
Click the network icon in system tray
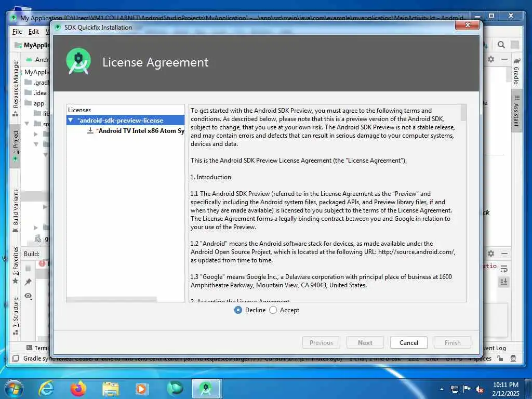[x=454, y=389]
